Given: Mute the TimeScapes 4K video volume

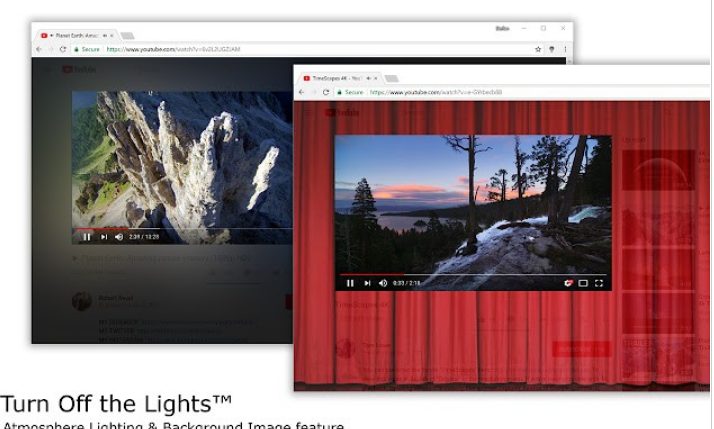Looking at the screenshot, I should (x=383, y=283).
